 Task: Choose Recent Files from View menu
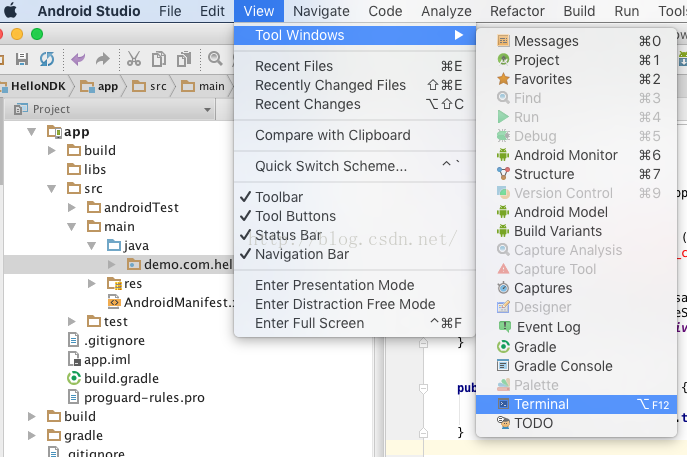(355, 66)
